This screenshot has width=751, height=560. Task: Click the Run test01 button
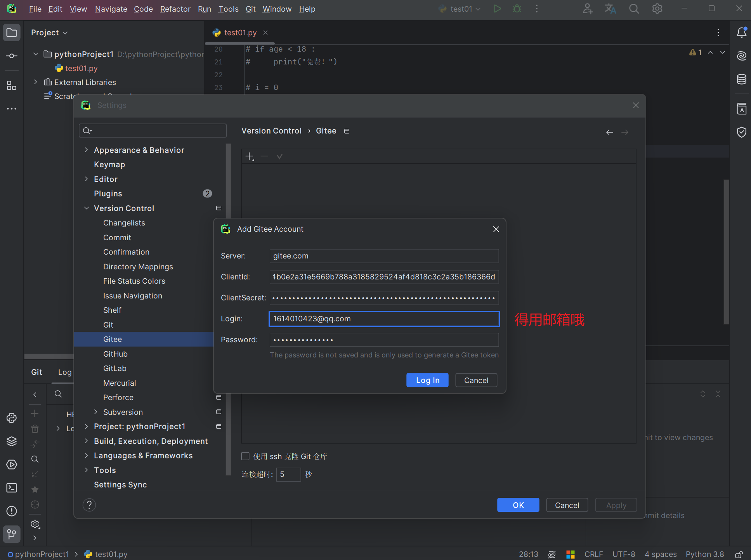click(x=497, y=9)
